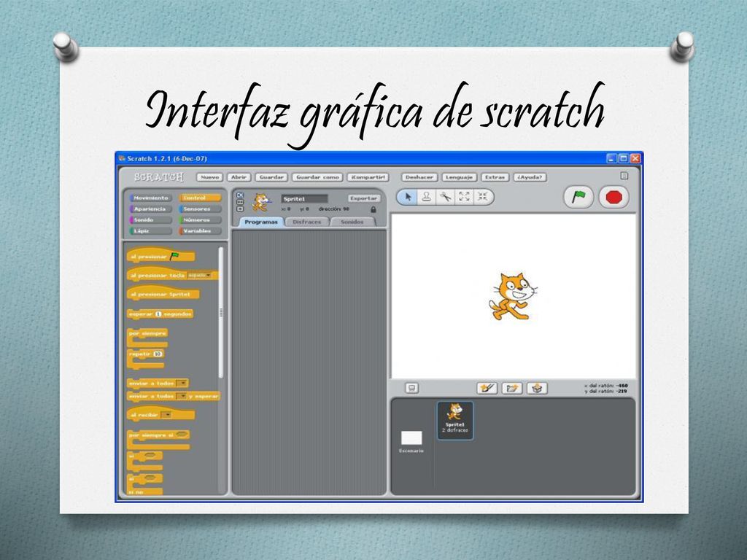The width and height of the screenshot is (747, 560).
Task: Click the 'por siempre' block
Action: point(147,338)
